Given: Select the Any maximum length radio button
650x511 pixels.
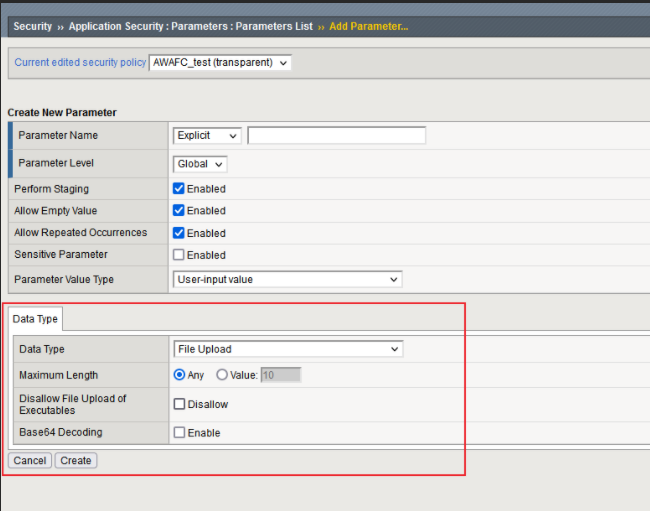Looking at the screenshot, I should (180, 375).
